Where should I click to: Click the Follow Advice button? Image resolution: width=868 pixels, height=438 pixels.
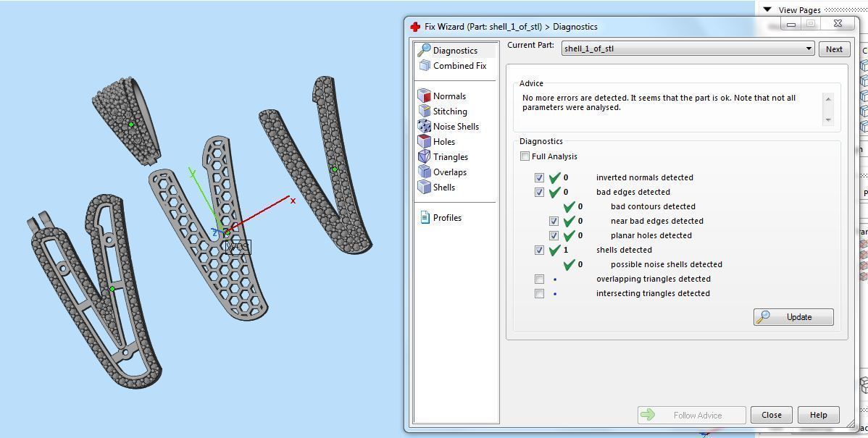click(x=691, y=416)
